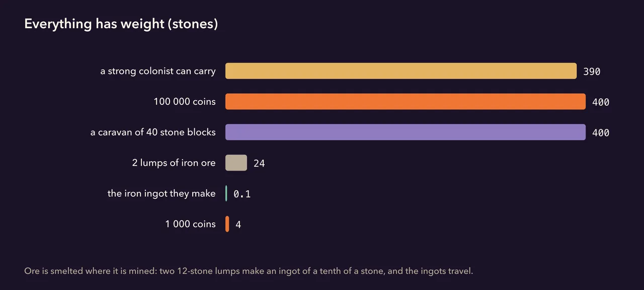Select the '2 lumps of iron ore' label
The width and height of the screenshot is (644, 290).
pyautogui.click(x=174, y=163)
